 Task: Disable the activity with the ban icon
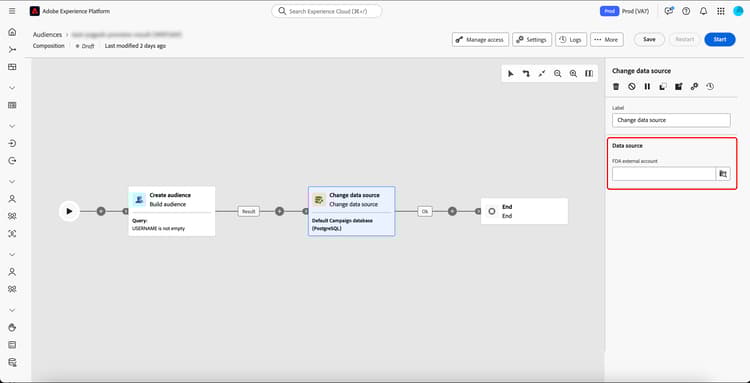[x=632, y=87]
